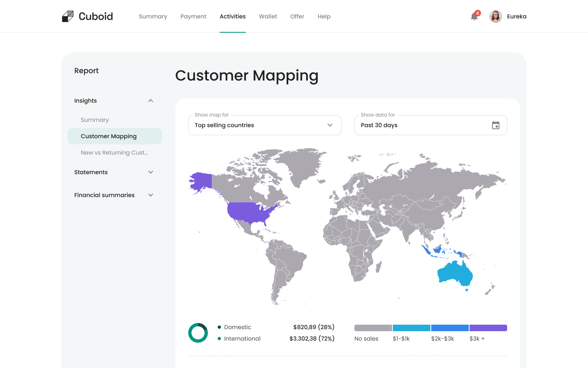Image resolution: width=588 pixels, height=368 pixels.
Task: Click the donut chart in the legend
Action: coord(198,333)
